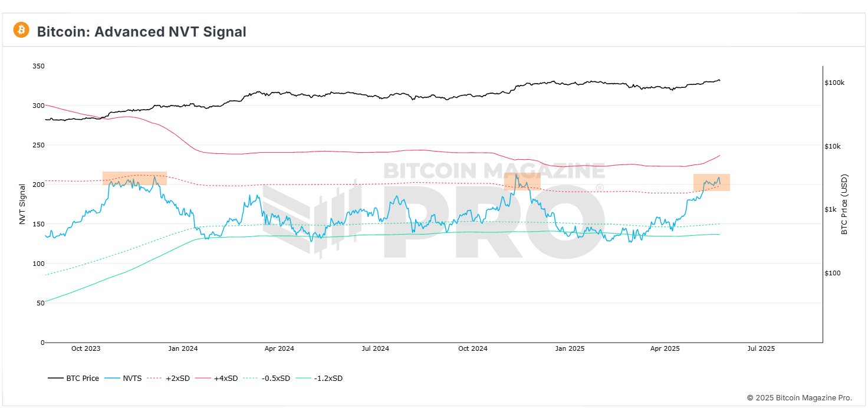Click the orange highlight band near Dec 2023 peak
The width and height of the screenshot is (868, 408).
(134, 177)
